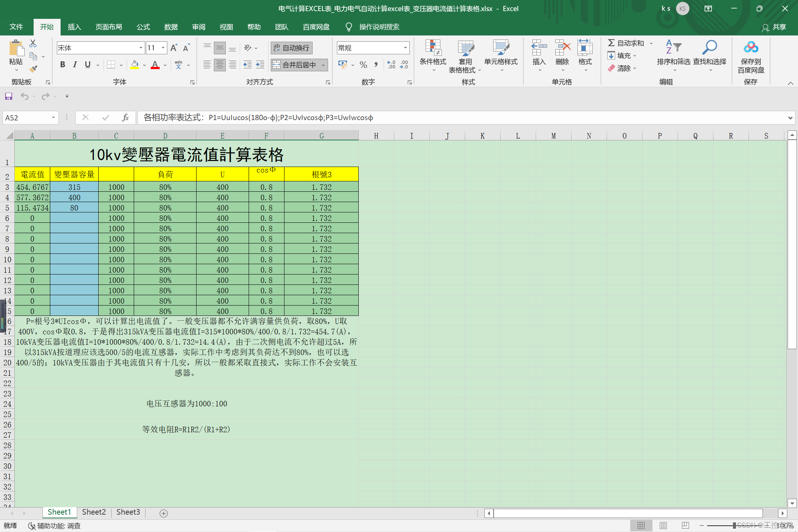Click the percent style icon
This screenshot has height=532, width=798.
click(363, 65)
